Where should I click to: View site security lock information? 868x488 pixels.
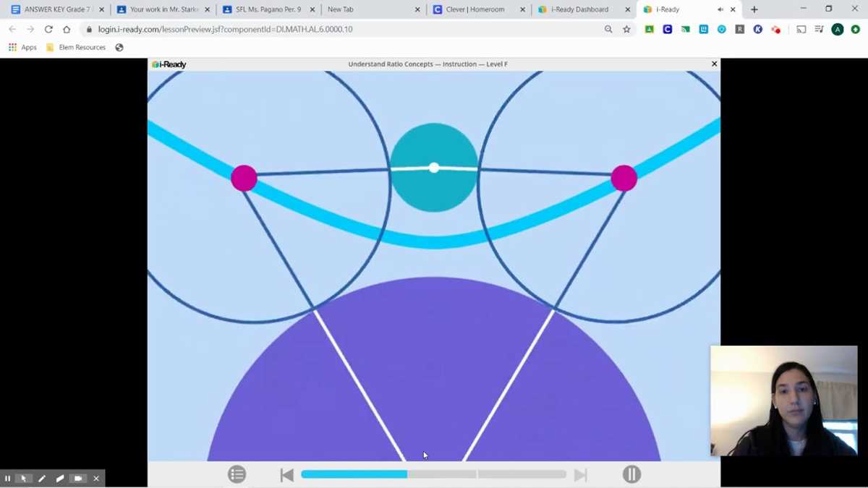click(x=90, y=30)
